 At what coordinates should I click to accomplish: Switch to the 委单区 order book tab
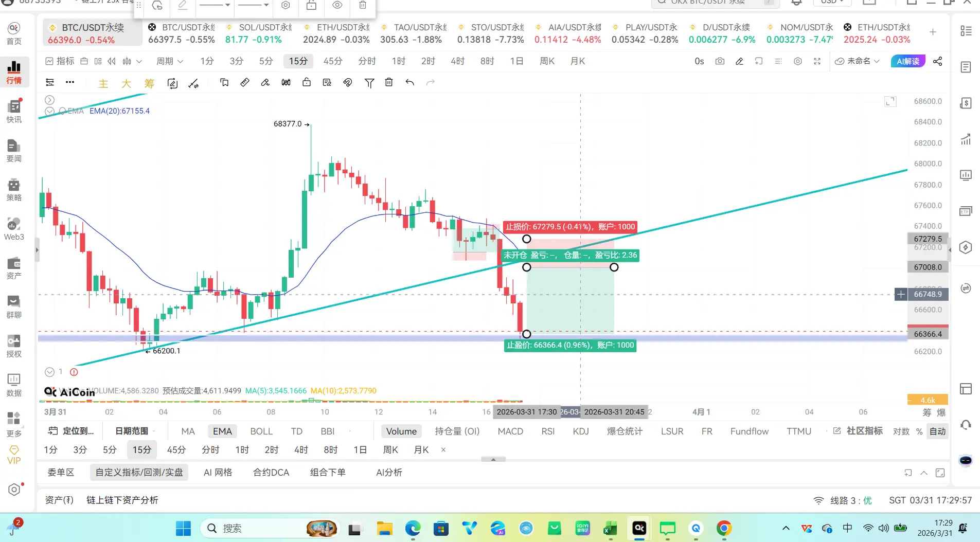click(61, 473)
